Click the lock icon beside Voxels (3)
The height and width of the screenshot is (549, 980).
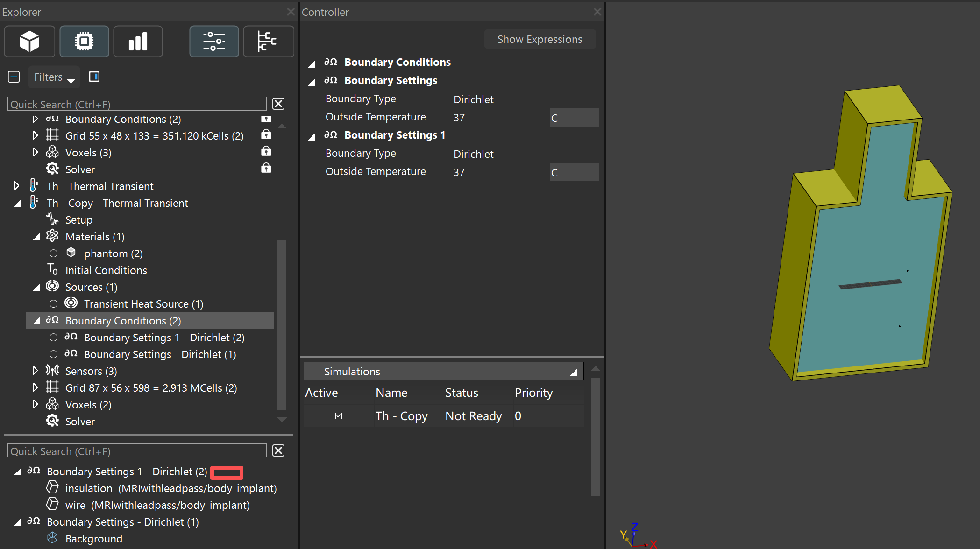(x=266, y=152)
